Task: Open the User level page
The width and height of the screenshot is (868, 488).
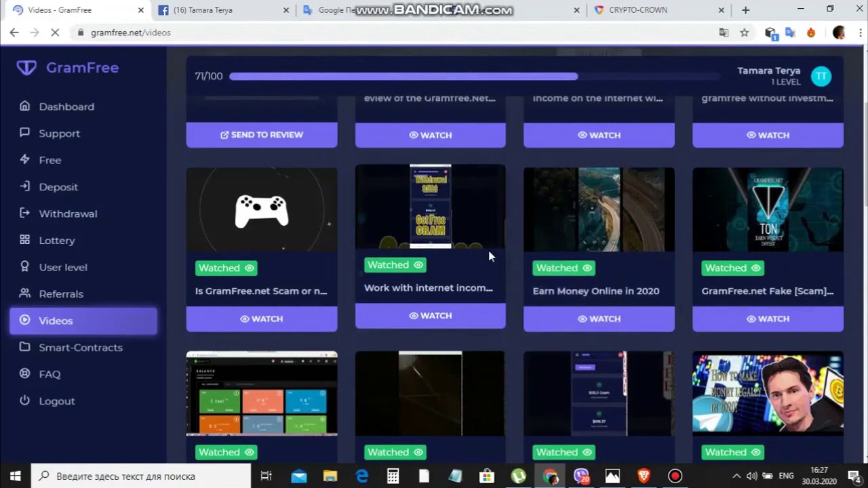Action: [x=63, y=267]
